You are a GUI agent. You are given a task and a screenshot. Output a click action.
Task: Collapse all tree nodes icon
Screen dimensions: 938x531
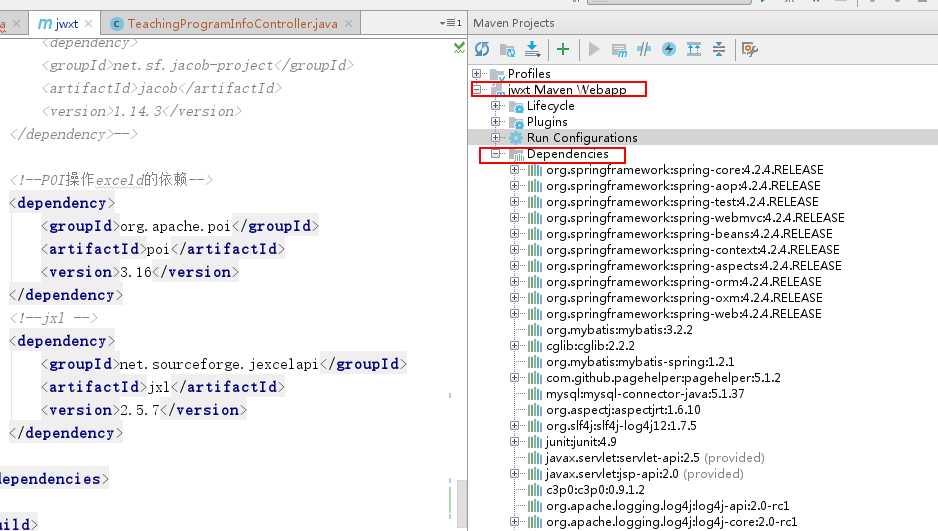pyautogui.click(x=719, y=49)
